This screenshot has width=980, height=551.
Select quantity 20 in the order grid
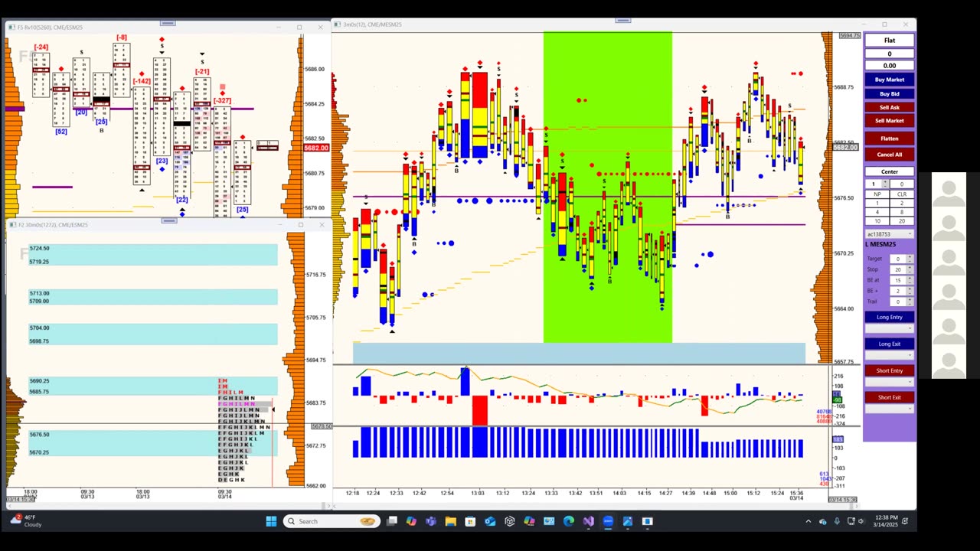click(x=901, y=221)
